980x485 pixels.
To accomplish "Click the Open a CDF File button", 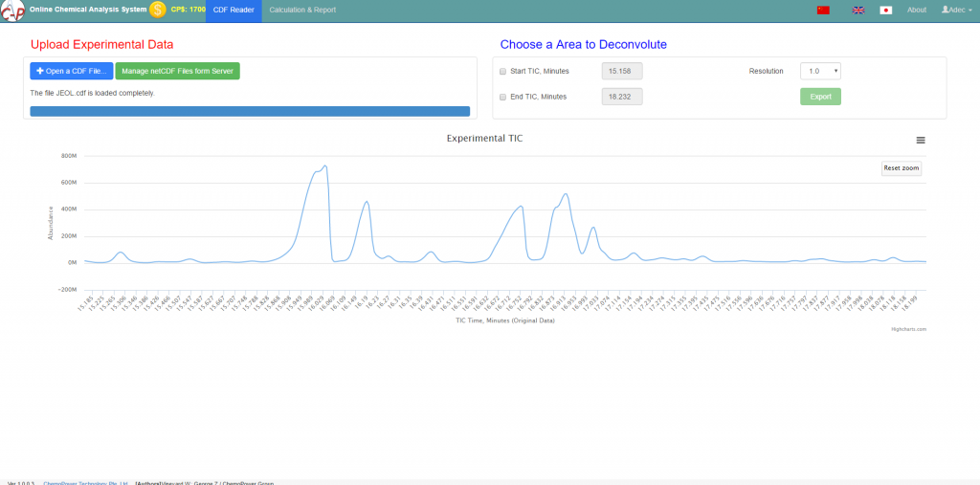I will coord(72,71).
